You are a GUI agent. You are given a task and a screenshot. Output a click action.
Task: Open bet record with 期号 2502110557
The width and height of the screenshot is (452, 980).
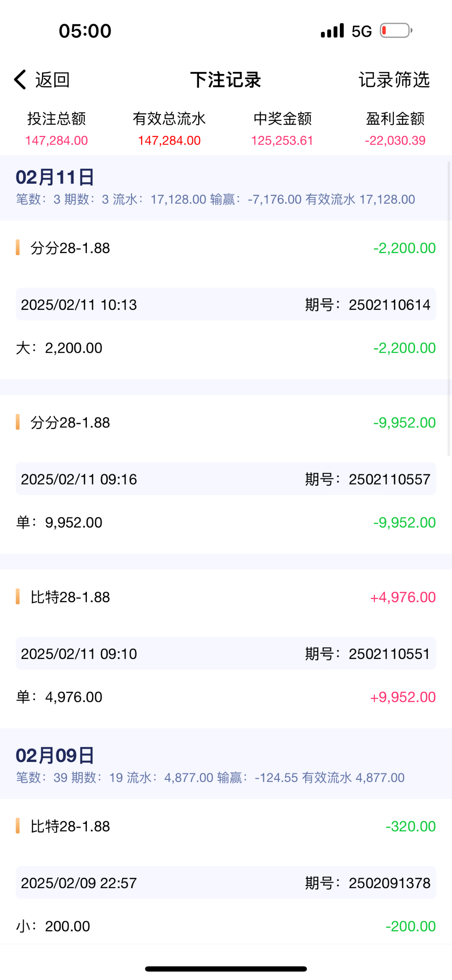click(226, 479)
